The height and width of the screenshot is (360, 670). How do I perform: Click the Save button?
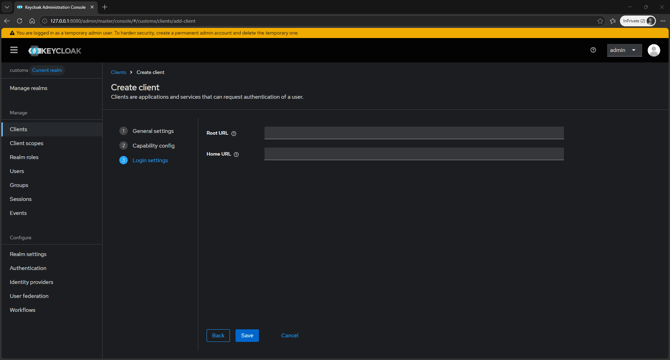pyautogui.click(x=247, y=335)
